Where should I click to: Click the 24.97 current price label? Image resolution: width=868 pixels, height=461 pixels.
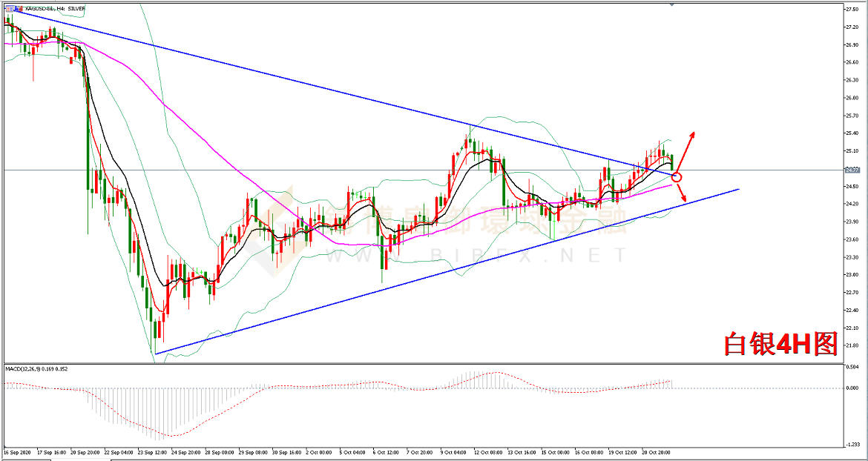click(x=852, y=170)
